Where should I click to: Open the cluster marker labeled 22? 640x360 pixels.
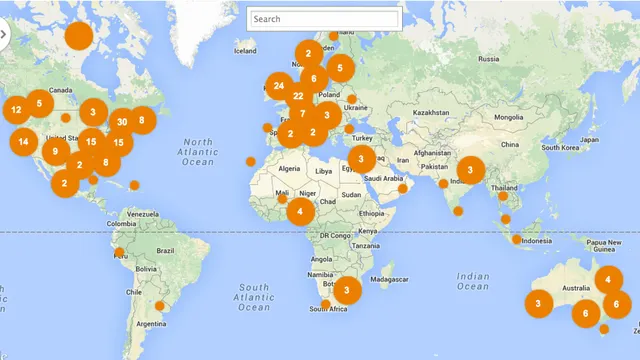[x=298, y=96]
